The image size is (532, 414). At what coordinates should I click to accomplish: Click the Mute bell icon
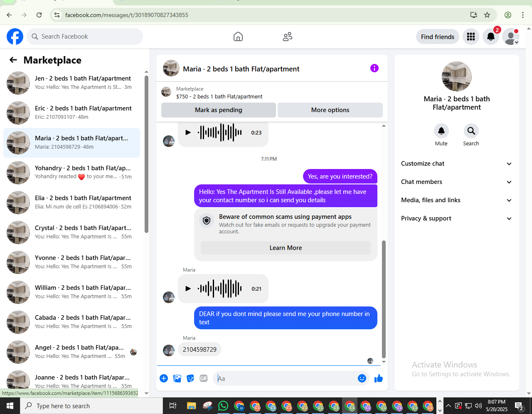pyautogui.click(x=441, y=131)
